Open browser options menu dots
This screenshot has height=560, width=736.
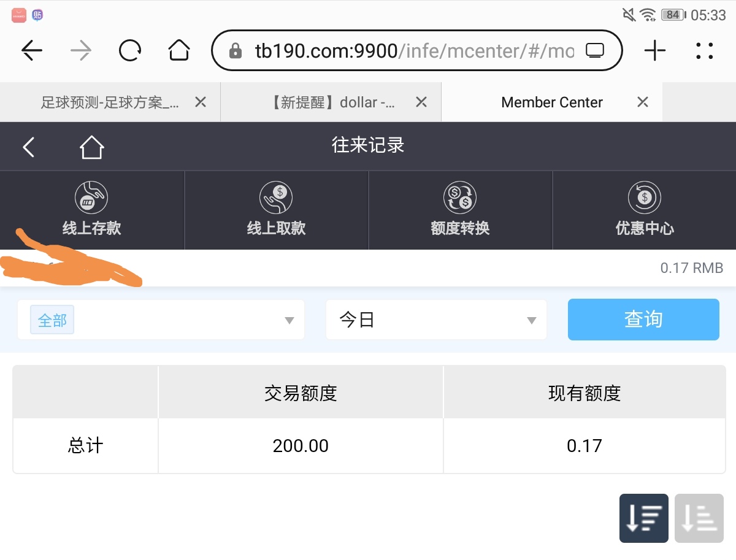pyautogui.click(x=705, y=51)
